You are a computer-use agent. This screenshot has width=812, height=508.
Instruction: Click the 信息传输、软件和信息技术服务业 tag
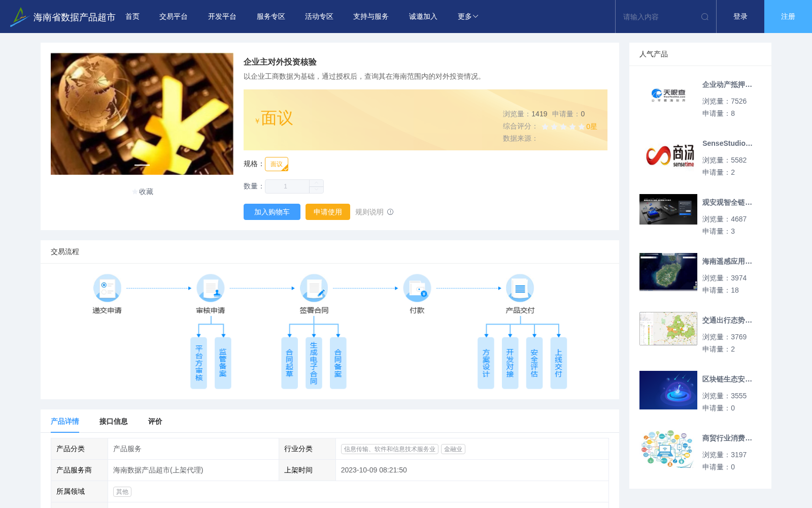pyautogui.click(x=390, y=449)
